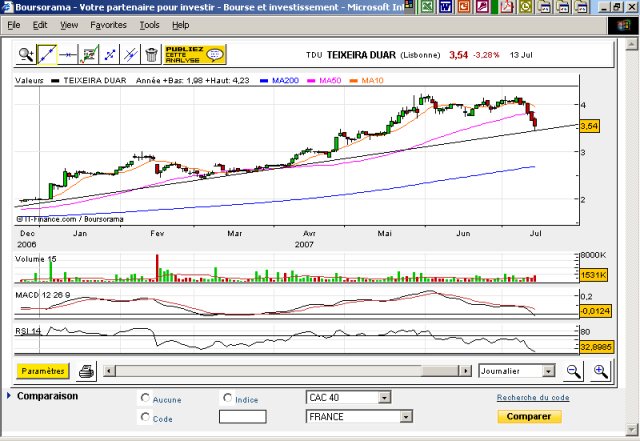Click the Publiez cette analyse banner
The height and width of the screenshot is (441, 640).
[195, 54]
